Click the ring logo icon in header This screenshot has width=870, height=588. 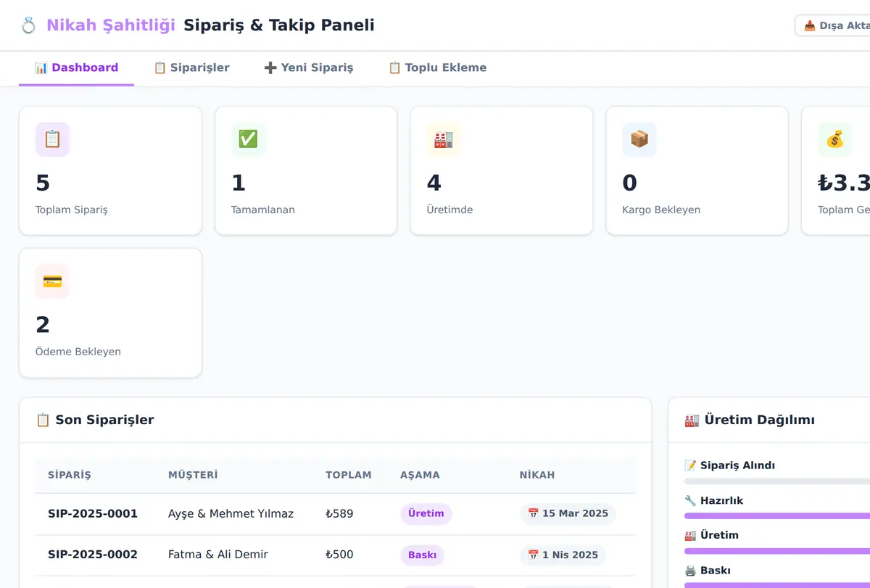pos(28,25)
